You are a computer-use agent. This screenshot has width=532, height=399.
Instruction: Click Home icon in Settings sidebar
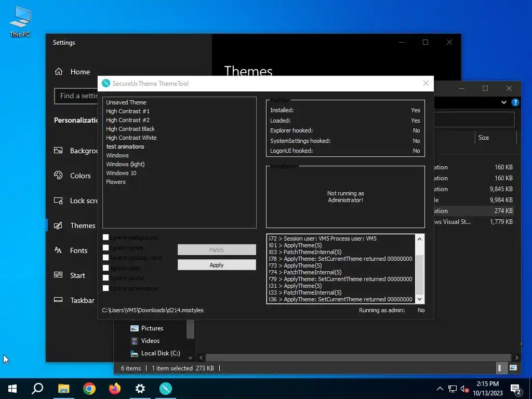tap(59, 72)
